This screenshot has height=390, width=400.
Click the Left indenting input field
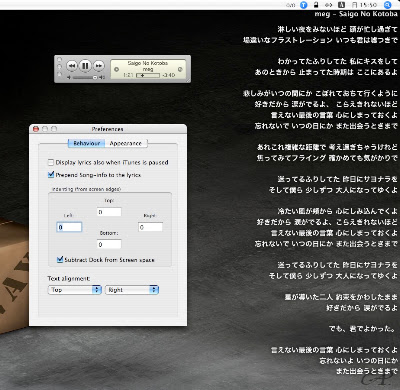pyautogui.click(x=69, y=227)
